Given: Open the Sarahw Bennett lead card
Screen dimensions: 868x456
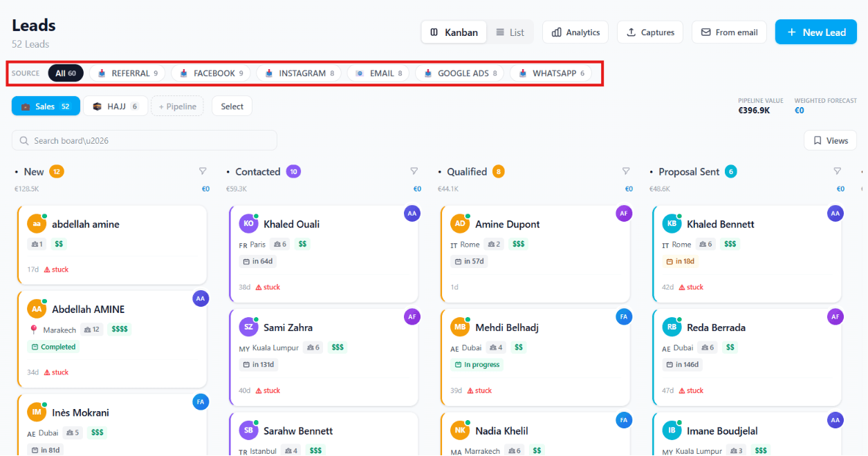Looking at the screenshot, I should click(324, 434).
